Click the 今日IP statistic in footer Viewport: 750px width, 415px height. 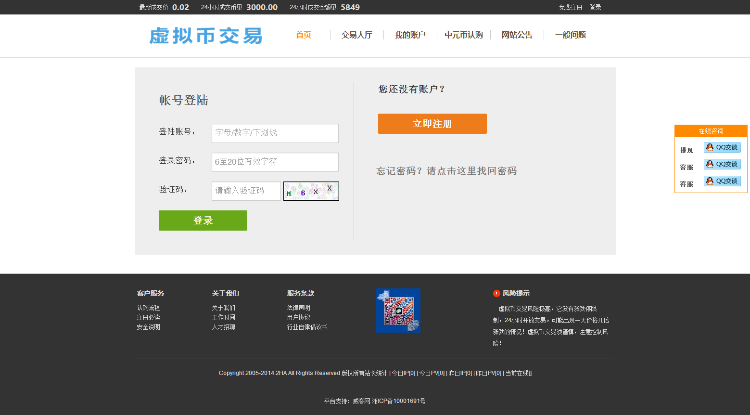(x=403, y=373)
